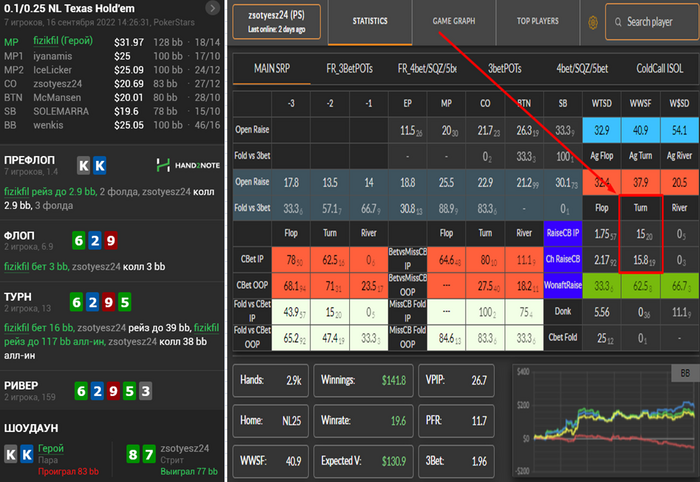Open the STATISTICS tab

click(x=370, y=21)
